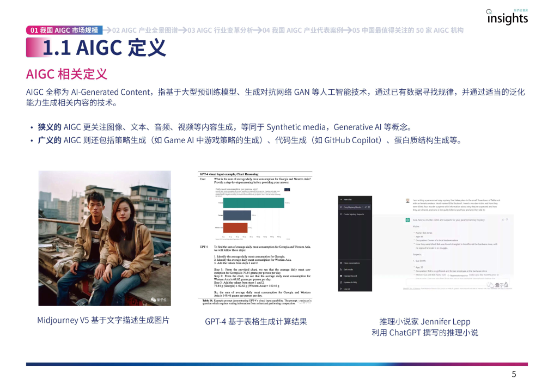Screen dimensions: 554x392
Task: Click the Regenerate response button
Action: click(458, 275)
